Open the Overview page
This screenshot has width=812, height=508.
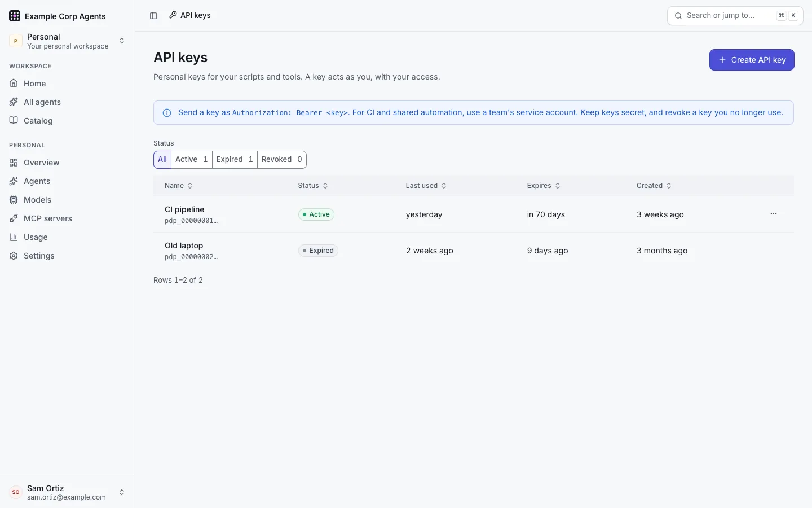coord(68,163)
